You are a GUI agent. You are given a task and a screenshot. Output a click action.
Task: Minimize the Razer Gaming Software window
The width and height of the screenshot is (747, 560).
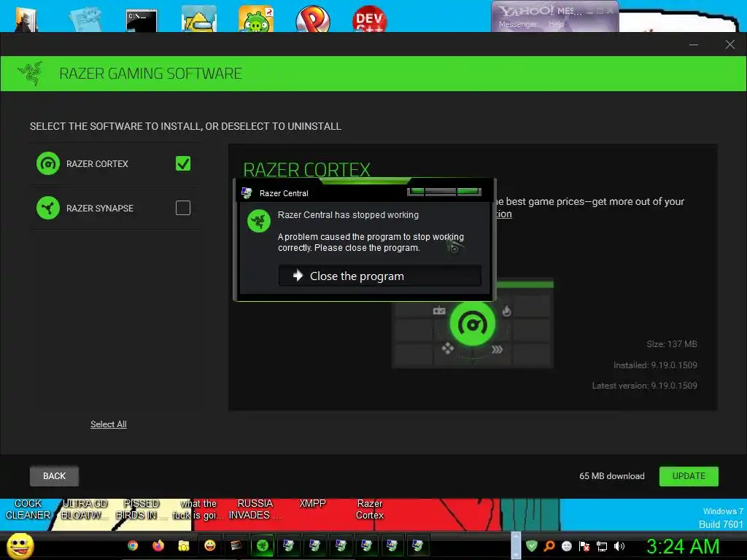click(x=694, y=44)
